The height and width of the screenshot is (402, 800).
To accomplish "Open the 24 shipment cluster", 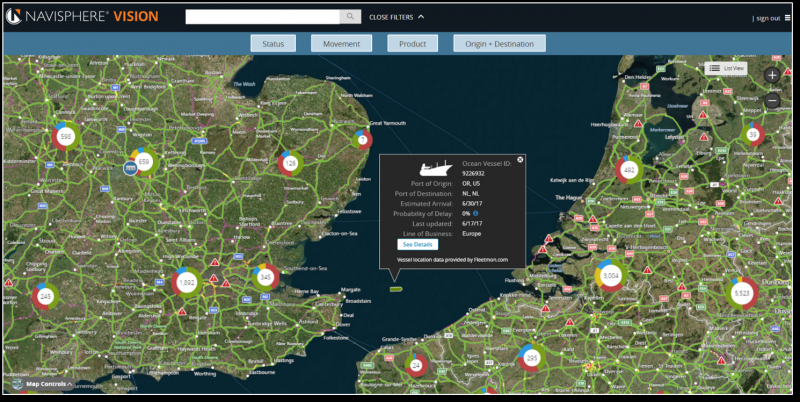I will pos(416,365).
